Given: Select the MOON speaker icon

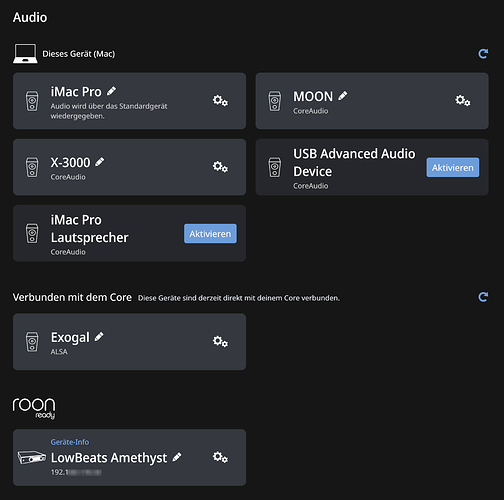Looking at the screenshot, I should click(x=275, y=101).
